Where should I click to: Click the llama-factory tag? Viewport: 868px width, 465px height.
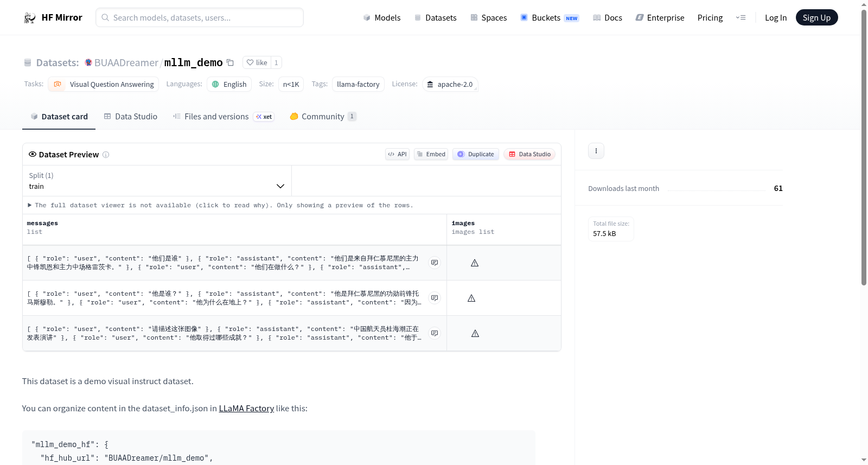coord(358,84)
